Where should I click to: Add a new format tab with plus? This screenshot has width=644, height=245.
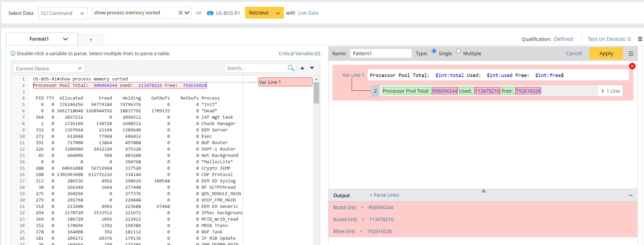tap(91, 40)
